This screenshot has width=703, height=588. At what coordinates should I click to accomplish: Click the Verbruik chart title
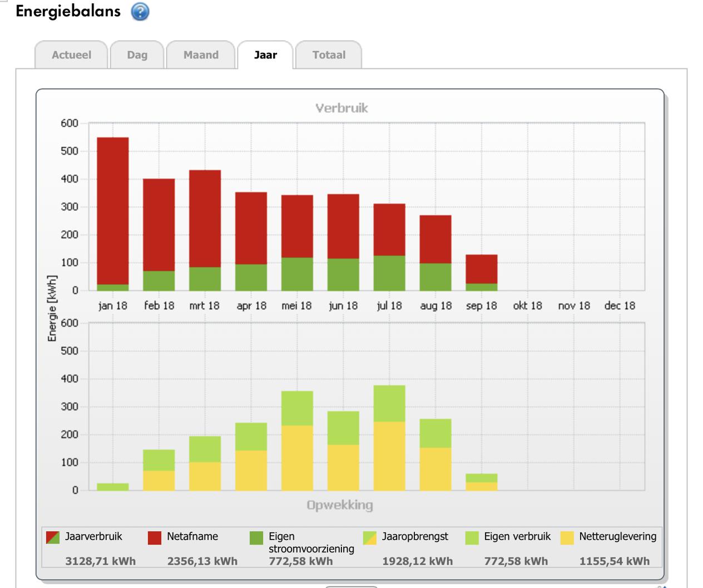(x=341, y=108)
